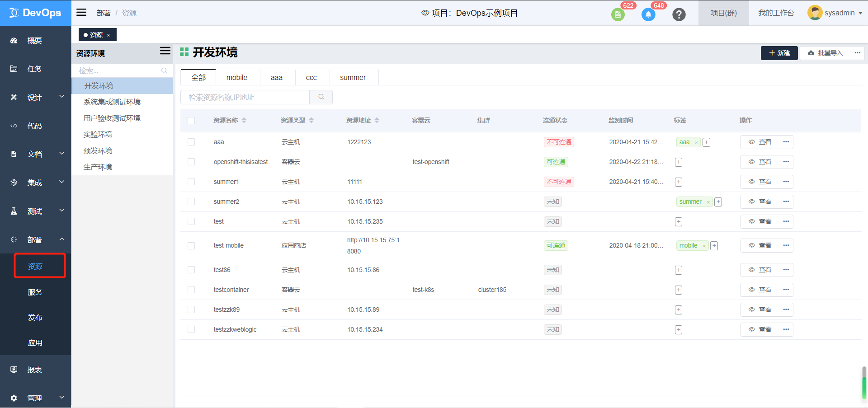The height and width of the screenshot is (408, 868).
Task: Focus the 检索资源名称,IP地址 search field
Action: click(245, 97)
